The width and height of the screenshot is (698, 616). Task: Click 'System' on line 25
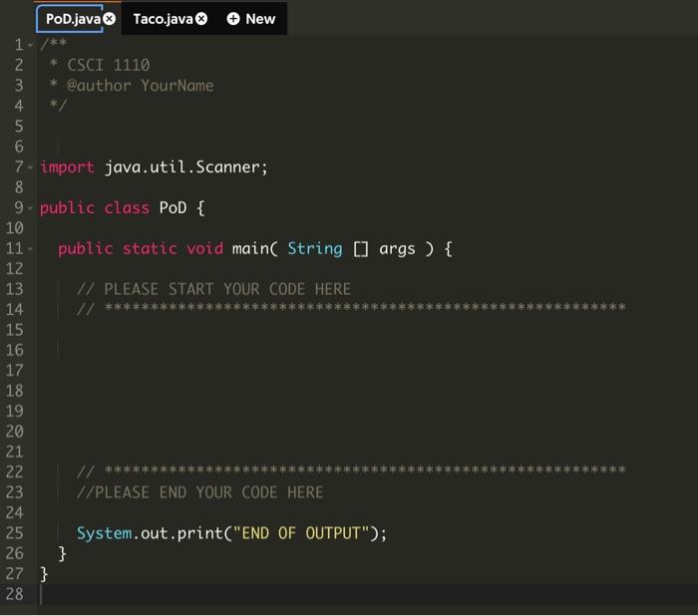pos(104,533)
